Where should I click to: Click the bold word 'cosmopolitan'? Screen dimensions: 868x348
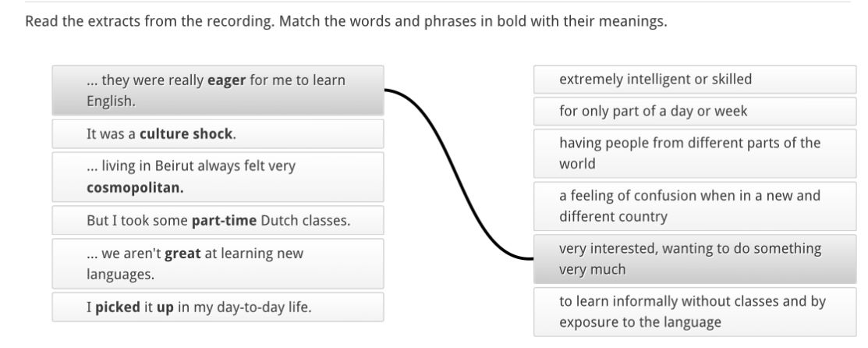[135, 188]
